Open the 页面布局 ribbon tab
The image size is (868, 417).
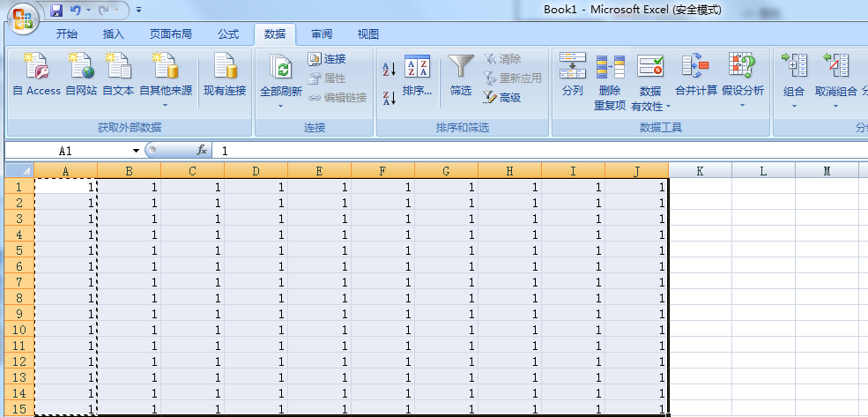170,34
